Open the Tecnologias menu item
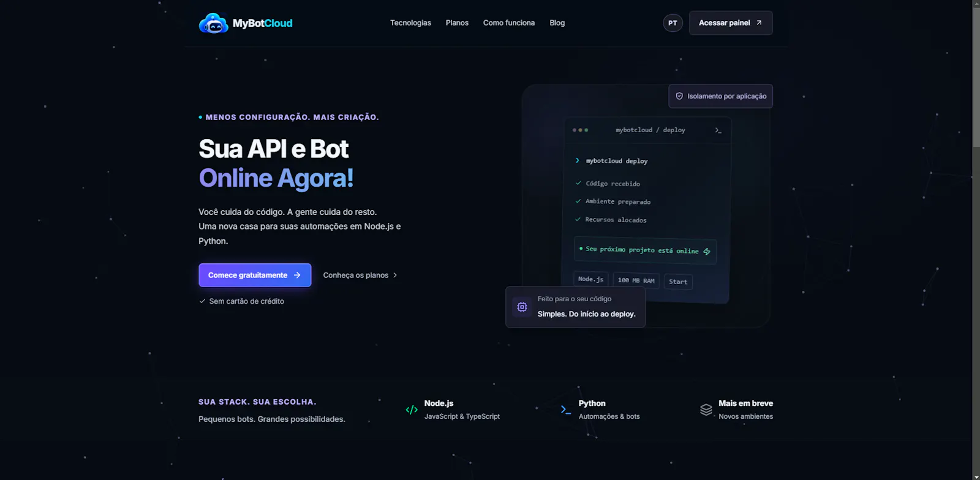This screenshot has height=480, width=980. coord(410,23)
